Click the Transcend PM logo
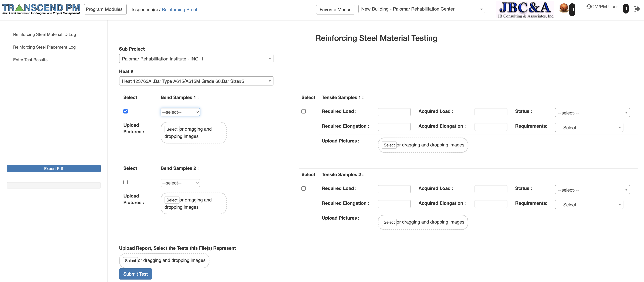The height and width of the screenshot is (282, 644). tap(41, 9)
